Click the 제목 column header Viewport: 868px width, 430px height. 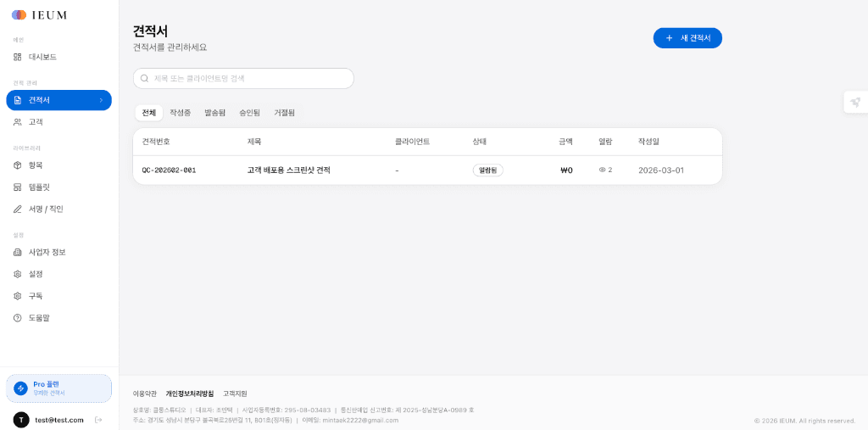click(254, 142)
